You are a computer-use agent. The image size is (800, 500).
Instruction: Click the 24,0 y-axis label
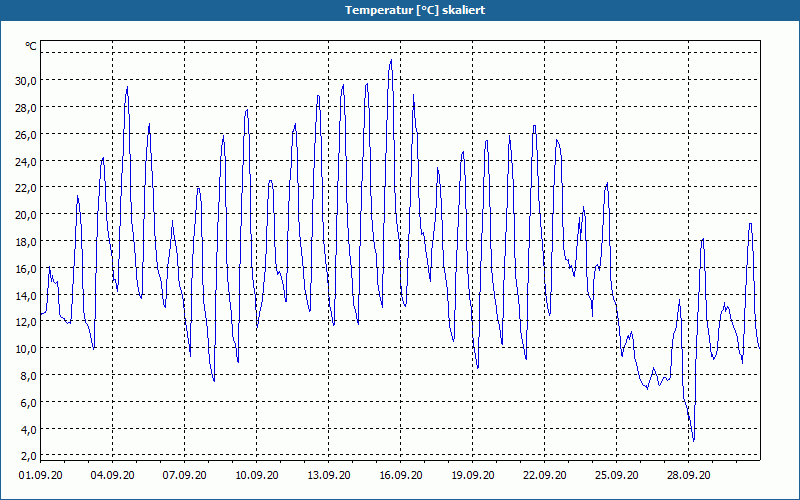coord(26,161)
